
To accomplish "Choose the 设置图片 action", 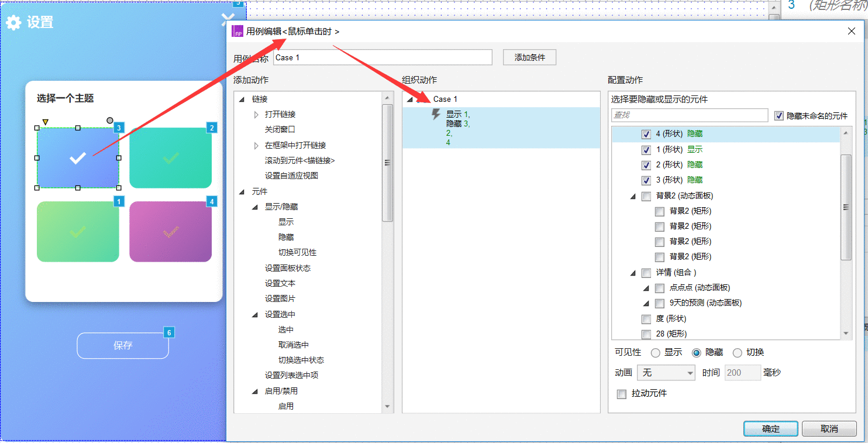I will [x=280, y=298].
